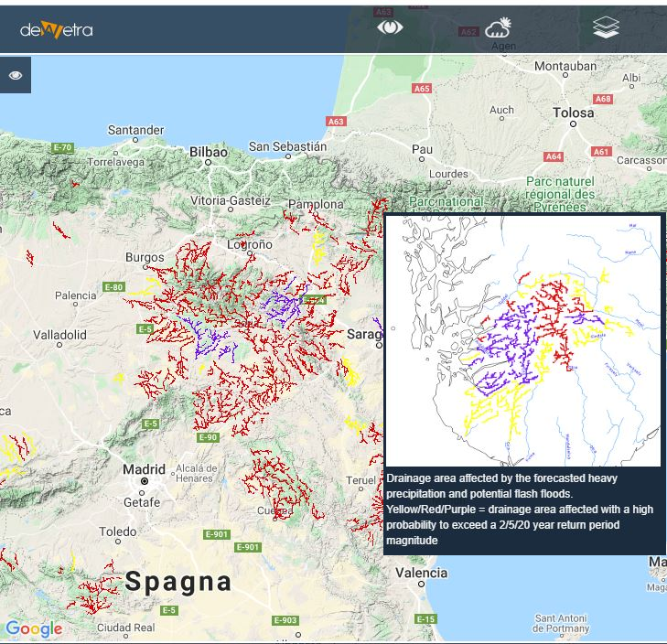Click the drainage area legend description text

click(521, 510)
